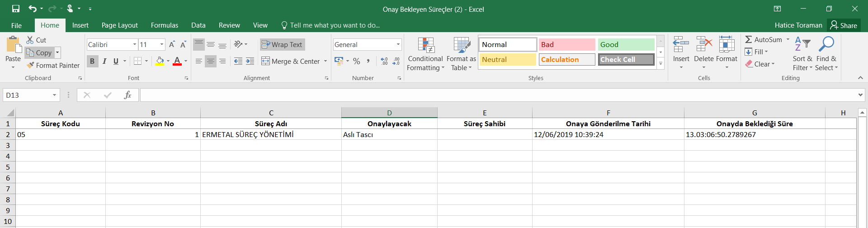868x228 pixels.
Task: Click the Percent Style icon
Action: 357,61
